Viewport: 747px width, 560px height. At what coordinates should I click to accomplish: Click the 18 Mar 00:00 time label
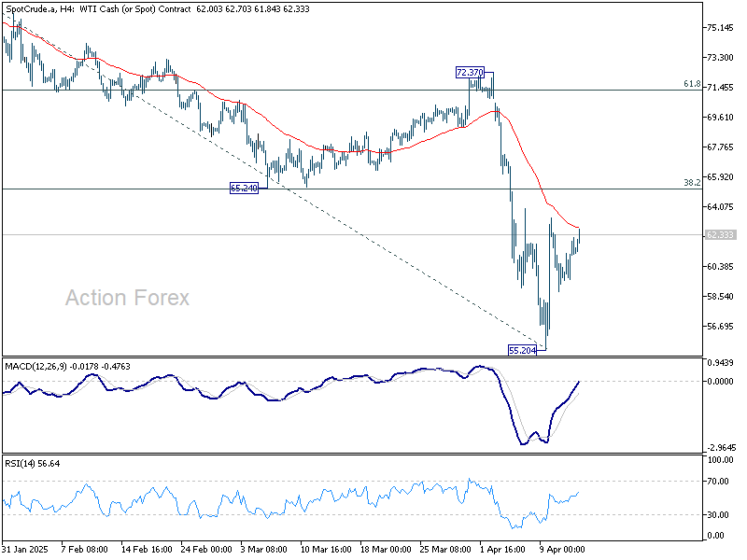[386, 549]
